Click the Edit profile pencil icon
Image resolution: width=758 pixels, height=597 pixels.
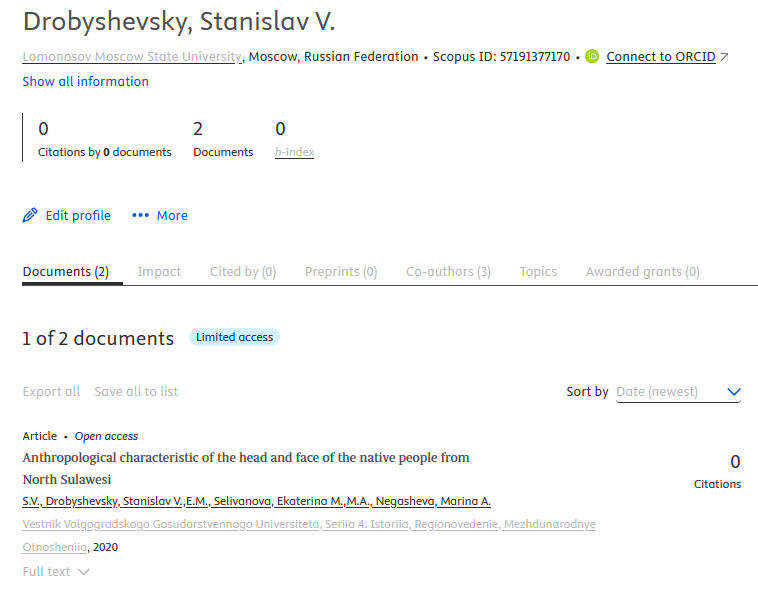point(29,216)
